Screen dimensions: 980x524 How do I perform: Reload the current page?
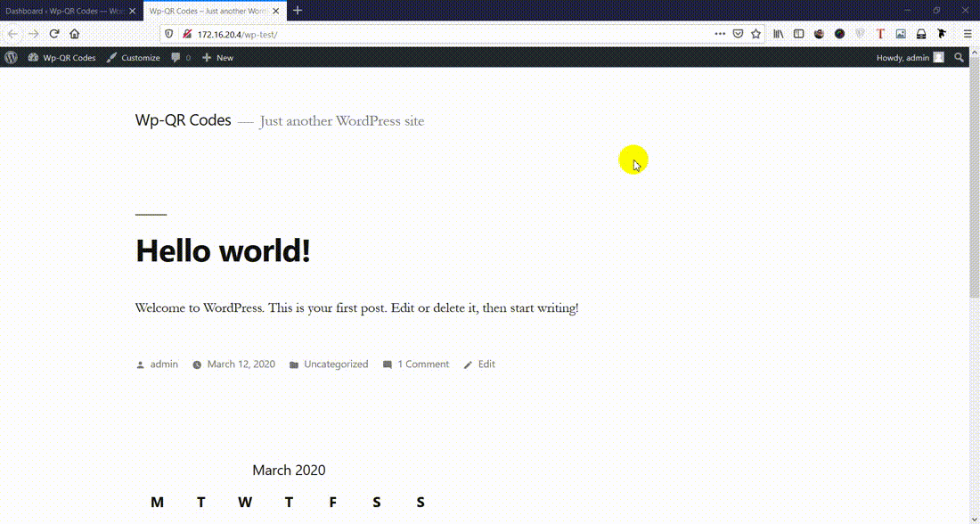(x=54, y=34)
